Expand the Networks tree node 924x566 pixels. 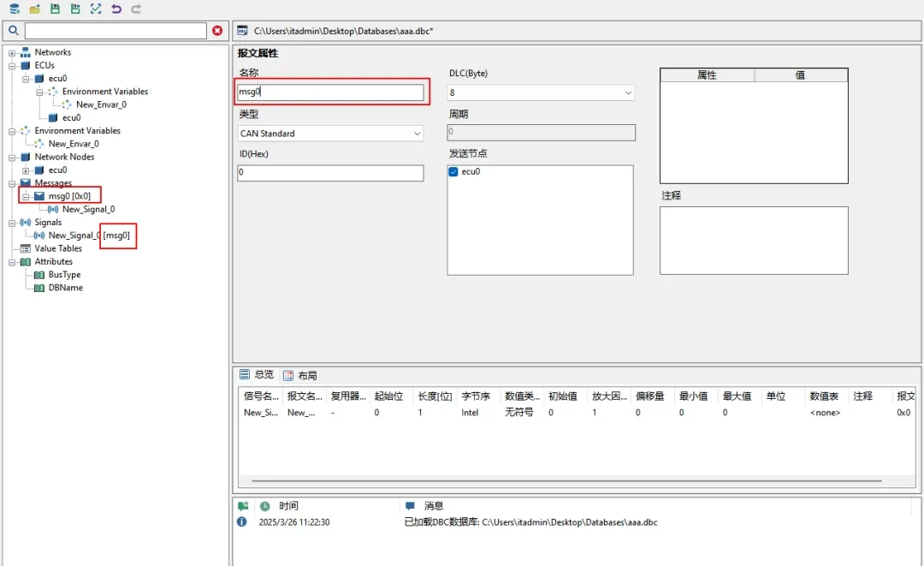13,52
